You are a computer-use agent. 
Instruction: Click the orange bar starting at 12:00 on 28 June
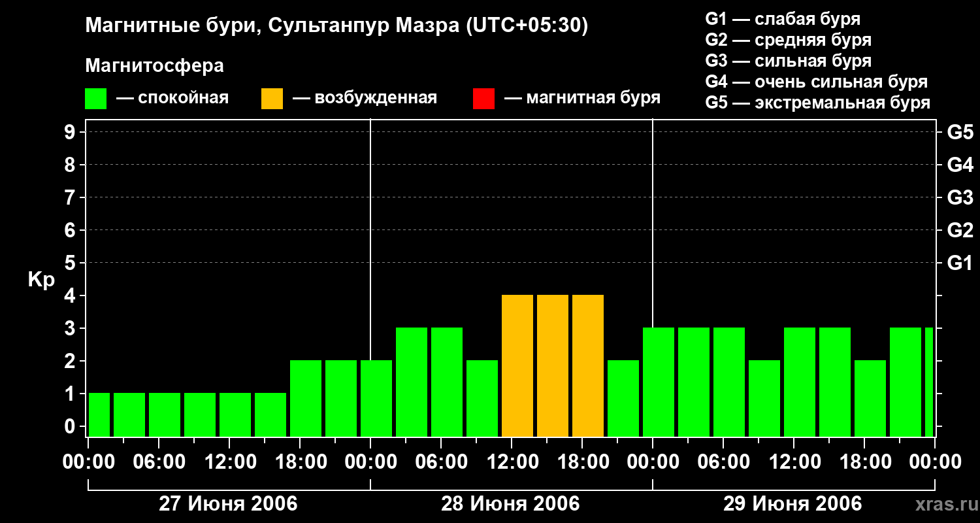(517, 366)
